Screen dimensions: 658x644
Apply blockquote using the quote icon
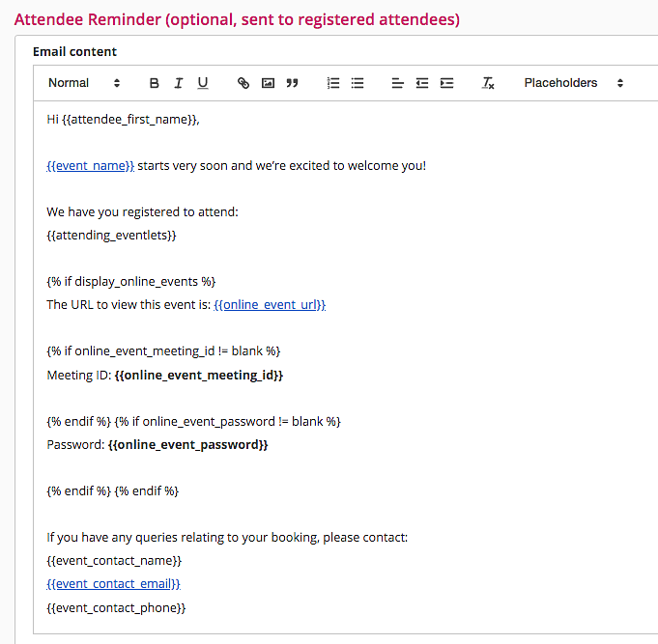click(x=292, y=83)
